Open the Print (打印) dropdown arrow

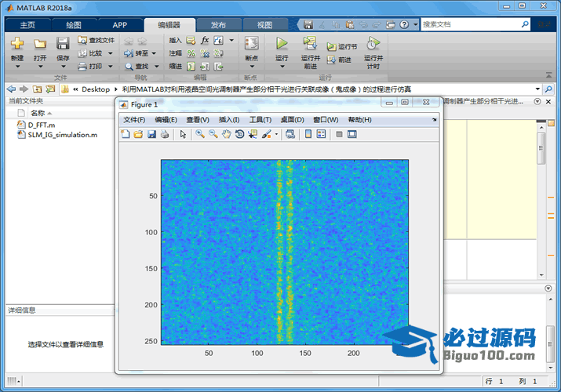click(110, 66)
